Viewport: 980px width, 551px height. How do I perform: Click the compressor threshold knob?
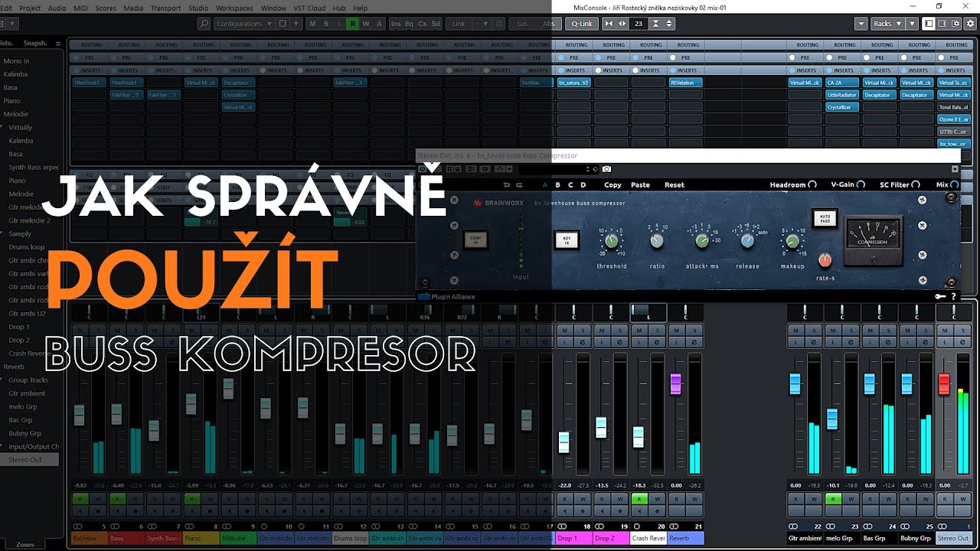click(612, 241)
